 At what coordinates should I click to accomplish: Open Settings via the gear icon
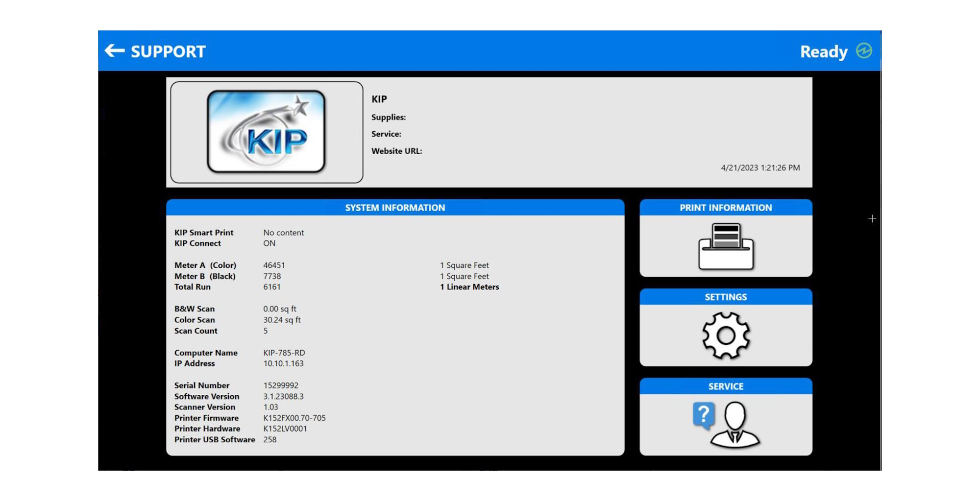pyautogui.click(x=726, y=335)
